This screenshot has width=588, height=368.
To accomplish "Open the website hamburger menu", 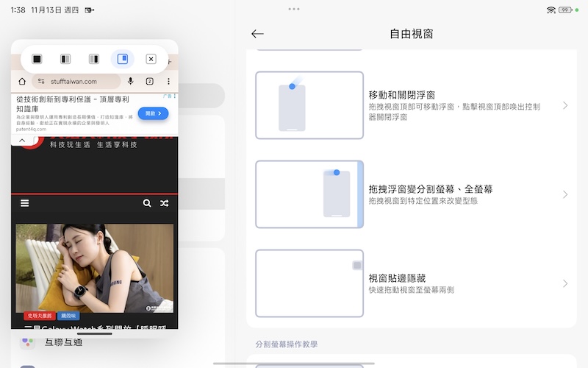I will point(25,203).
